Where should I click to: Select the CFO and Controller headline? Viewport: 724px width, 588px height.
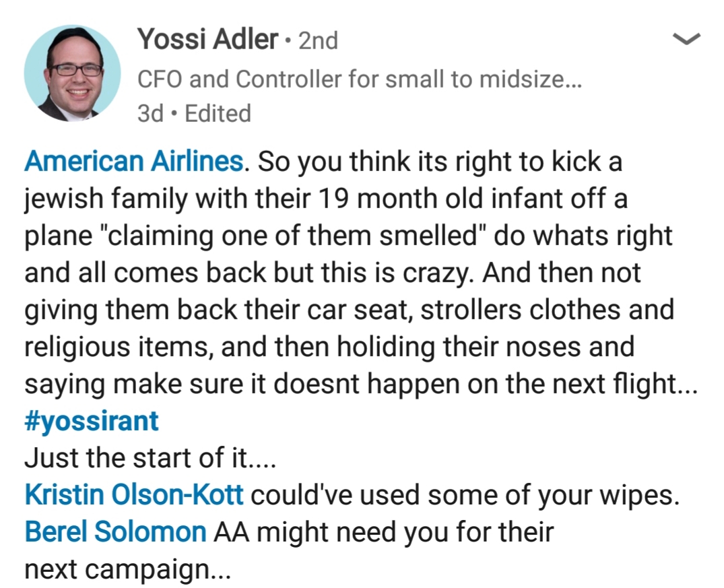coord(360,79)
